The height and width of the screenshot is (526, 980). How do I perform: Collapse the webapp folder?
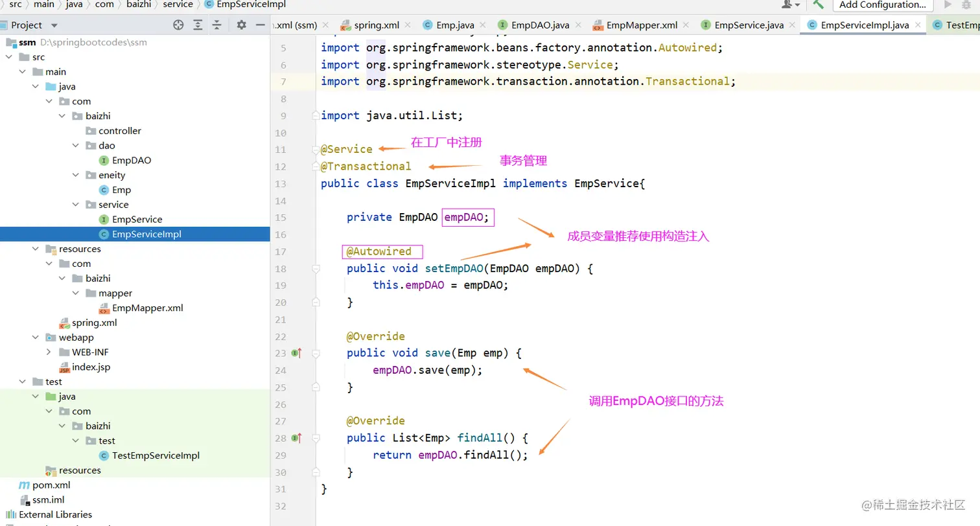(36, 337)
